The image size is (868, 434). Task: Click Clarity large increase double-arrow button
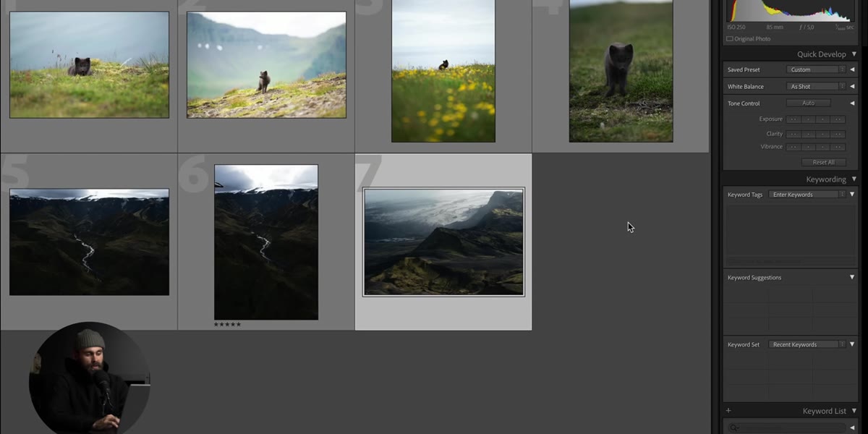click(x=838, y=134)
